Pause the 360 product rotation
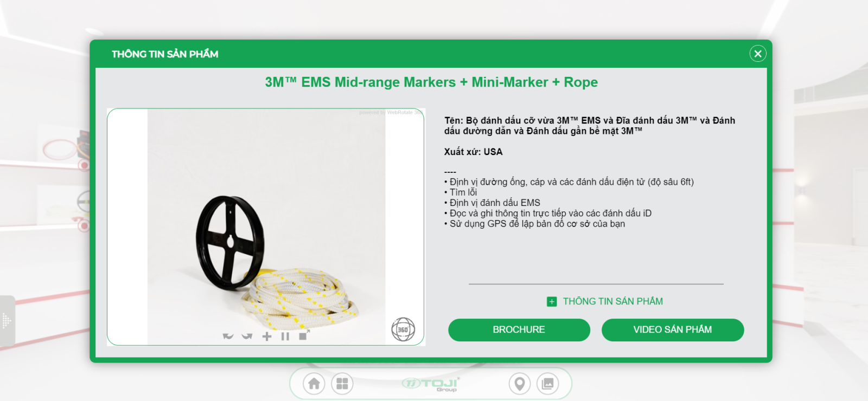Screen dimensions: 868x401 pyautogui.click(x=285, y=337)
